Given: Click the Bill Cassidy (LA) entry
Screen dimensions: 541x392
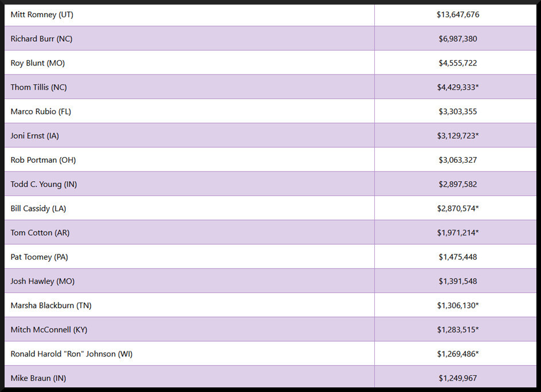Looking at the screenshot, I should pos(38,209).
